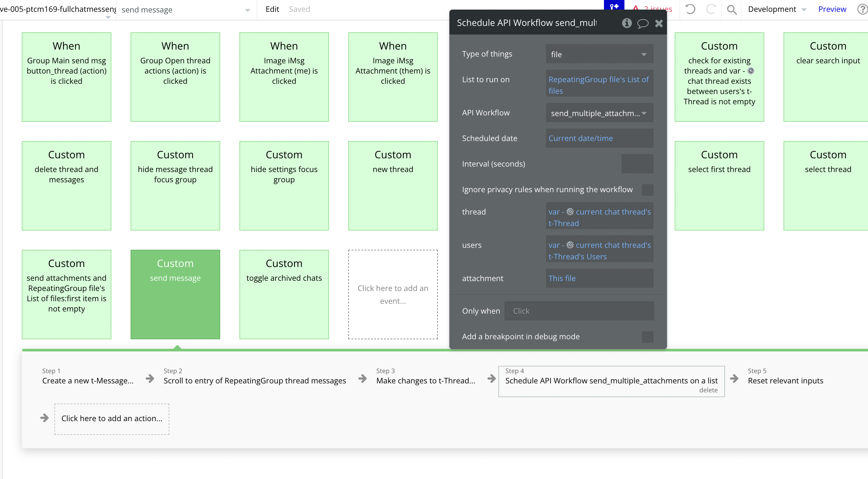Open comments via speech bubble icon
Screen dimensions: 868x479
pos(643,23)
